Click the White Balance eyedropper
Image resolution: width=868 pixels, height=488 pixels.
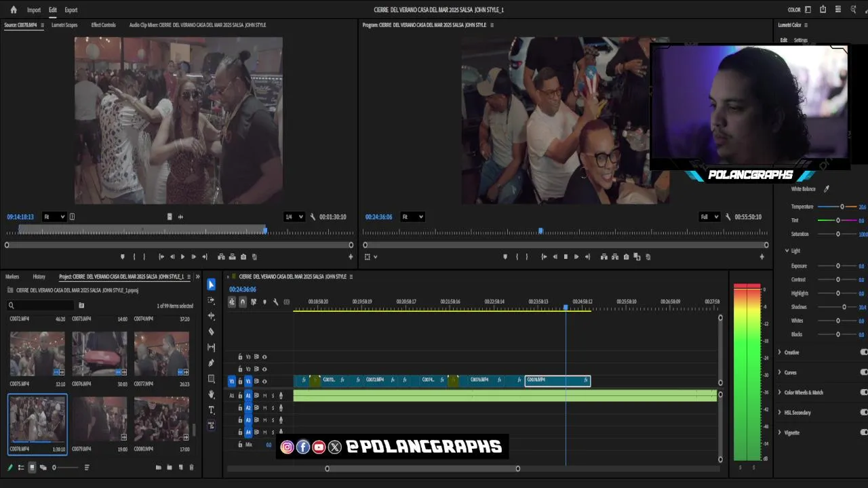click(826, 189)
